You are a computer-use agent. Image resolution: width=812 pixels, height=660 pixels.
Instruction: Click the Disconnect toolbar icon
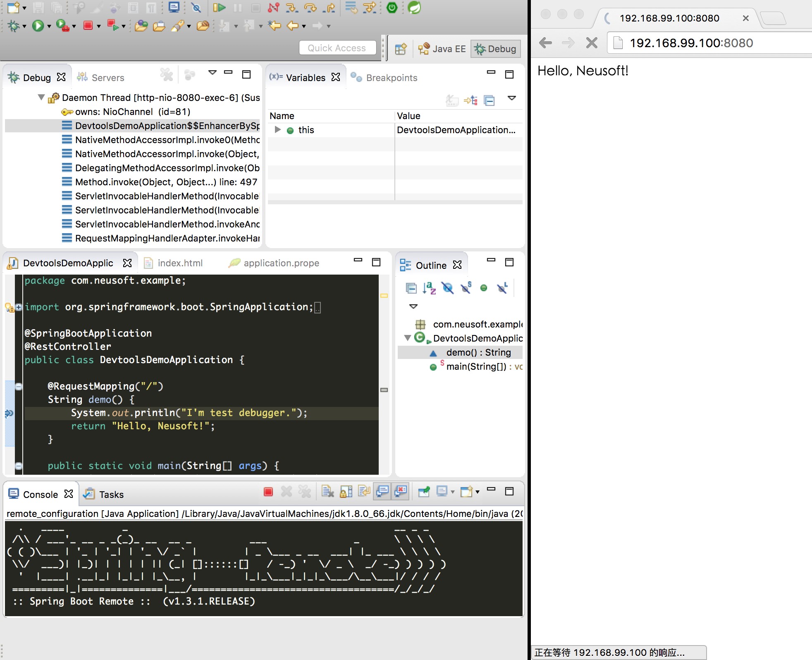[x=273, y=7]
